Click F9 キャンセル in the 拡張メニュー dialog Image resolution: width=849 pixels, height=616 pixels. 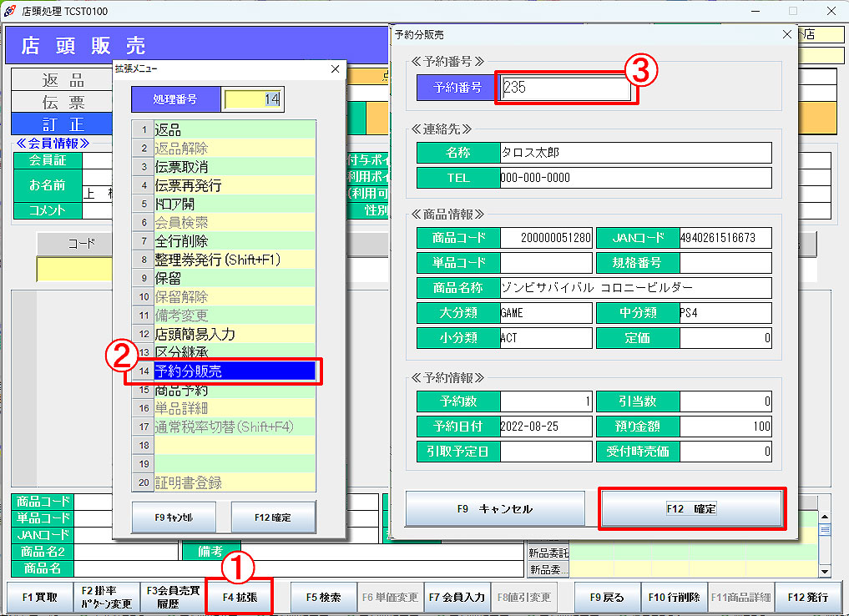tap(174, 518)
